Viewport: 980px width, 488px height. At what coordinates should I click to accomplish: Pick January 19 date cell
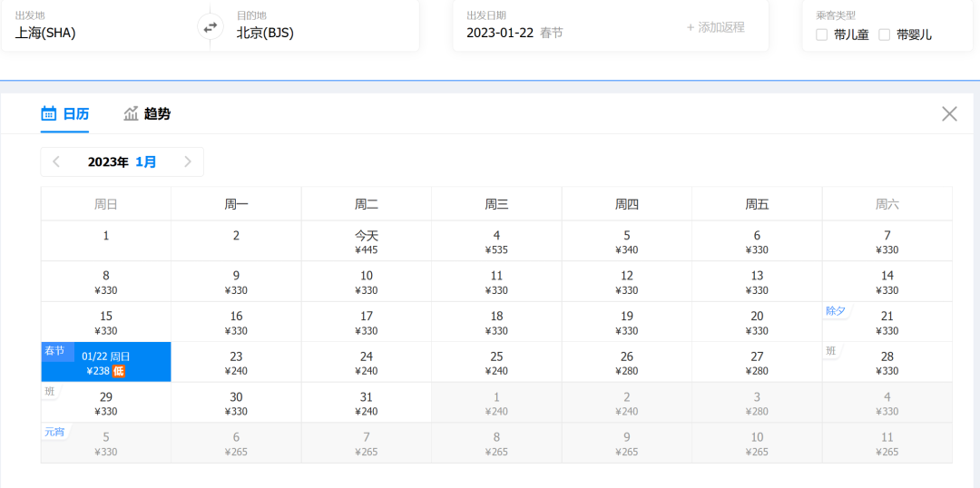pyautogui.click(x=627, y=322)
